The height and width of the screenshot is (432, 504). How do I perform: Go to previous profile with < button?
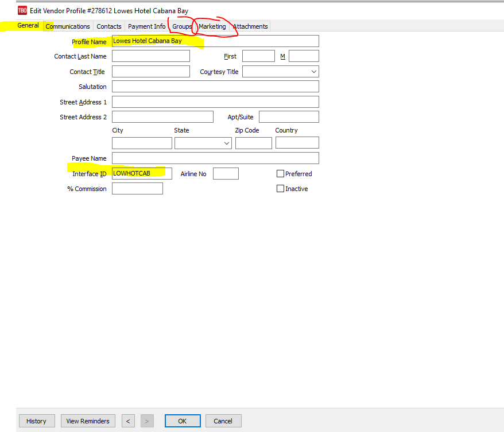coord(128,421)
